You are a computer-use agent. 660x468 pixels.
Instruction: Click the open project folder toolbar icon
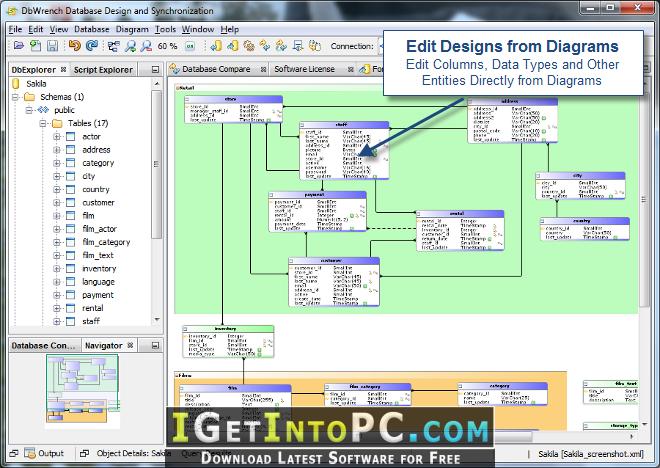tap(18, 45)
